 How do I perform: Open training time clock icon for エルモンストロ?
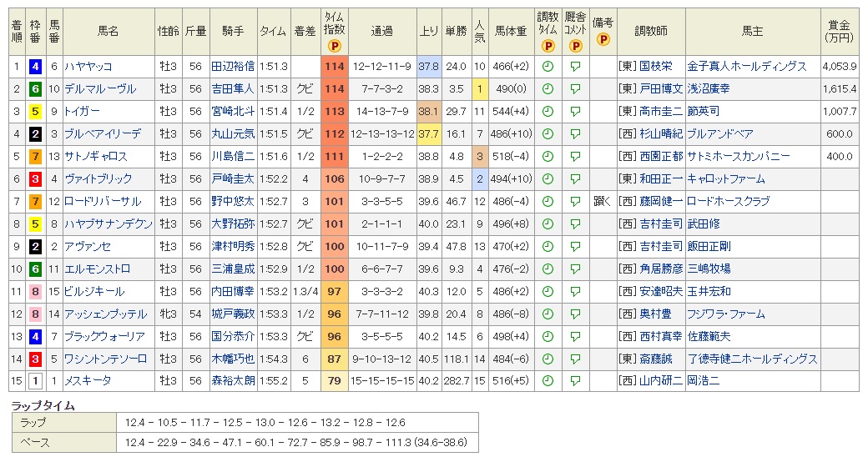click(x=548, y=269)
